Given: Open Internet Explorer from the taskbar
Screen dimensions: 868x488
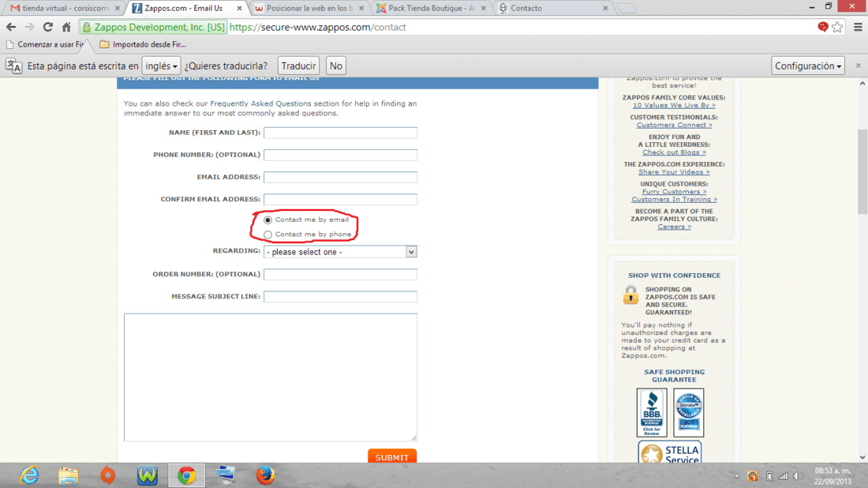Looking at the screenshot, I should pyautogui.click(x=29, y=475).
